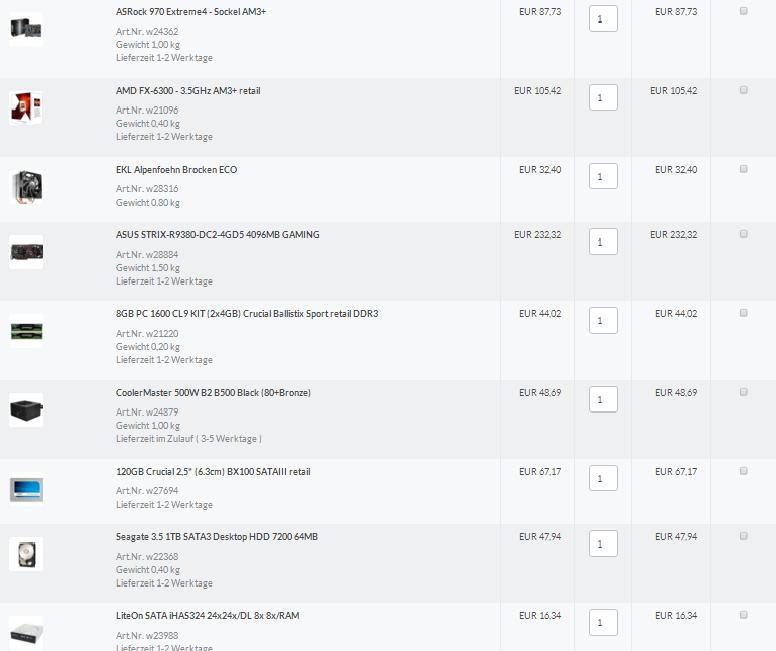The image size is (776, 651).
Task: Open the EKL Alpenfoehn Brocken ECO link
Action: 177,170
